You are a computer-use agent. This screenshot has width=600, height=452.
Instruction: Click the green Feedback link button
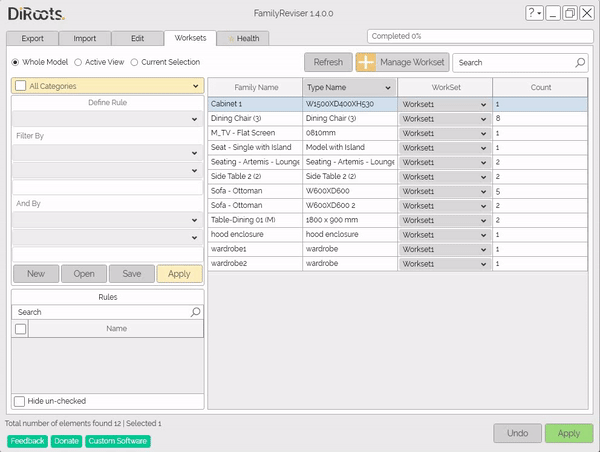click(28, 441)
